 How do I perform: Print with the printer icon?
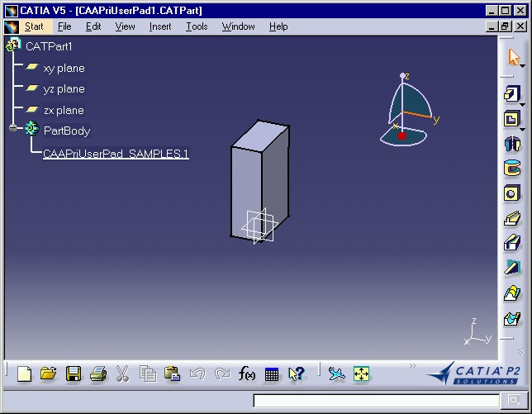pos(98,374)
